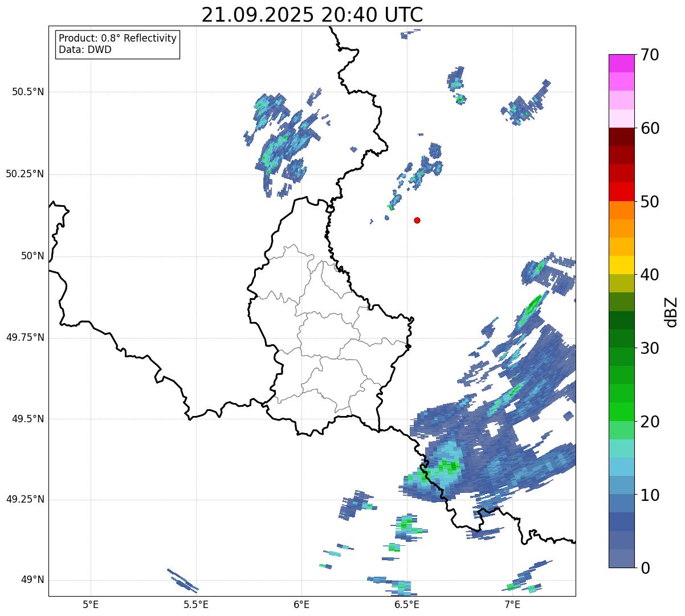
Task: Click the bright yellow colorbar segment above 40
Action: point(622,265)
